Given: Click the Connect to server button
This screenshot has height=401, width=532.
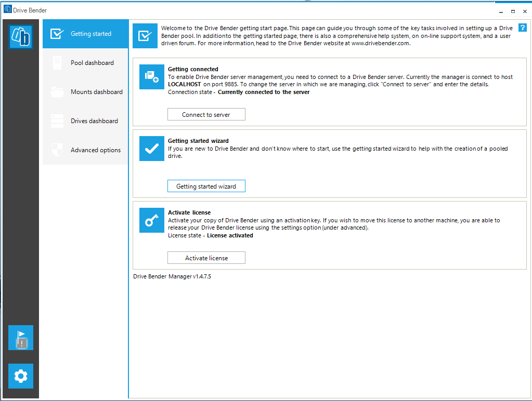Looking at the screenshot, I should 206,115.
